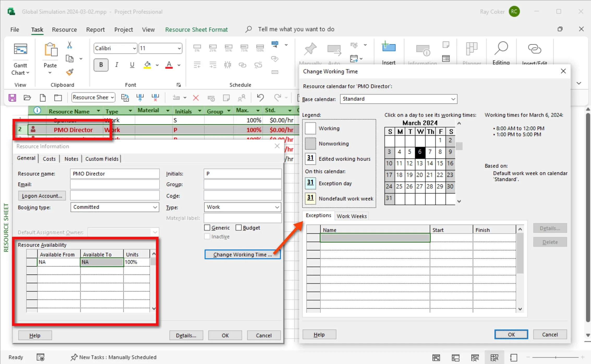
Task: Click Cancel in Resource Information dialog
Action: [264, 335]
